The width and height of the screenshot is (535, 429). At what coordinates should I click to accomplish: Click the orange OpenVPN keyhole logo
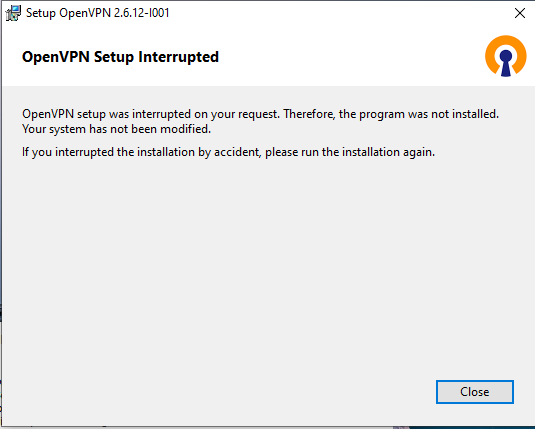point(506,56)
